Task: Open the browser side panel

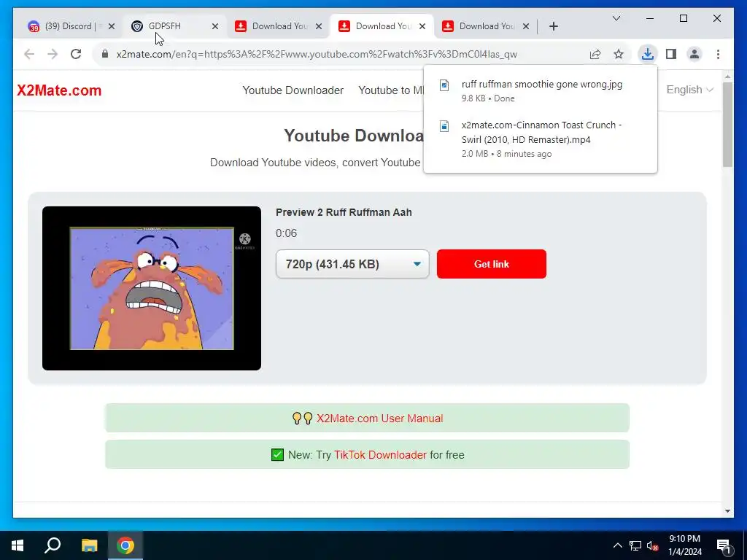Action: (x=671, y=54)
